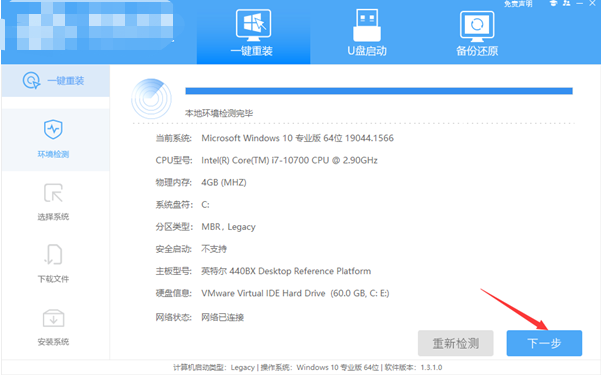Minimize the window with the dash button
This screenshot has width=601, height=378.
click(580, 3)
